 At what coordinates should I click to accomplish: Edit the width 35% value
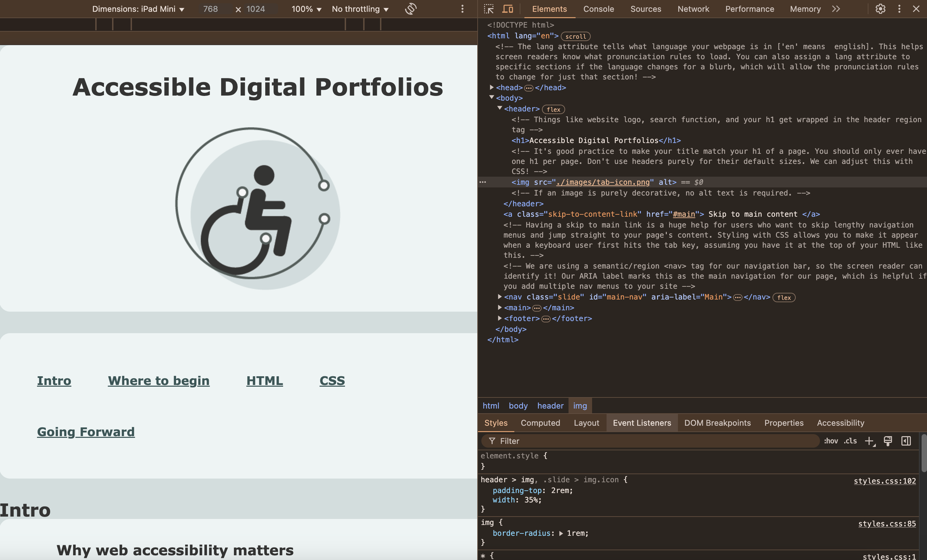tap(531, 500)
